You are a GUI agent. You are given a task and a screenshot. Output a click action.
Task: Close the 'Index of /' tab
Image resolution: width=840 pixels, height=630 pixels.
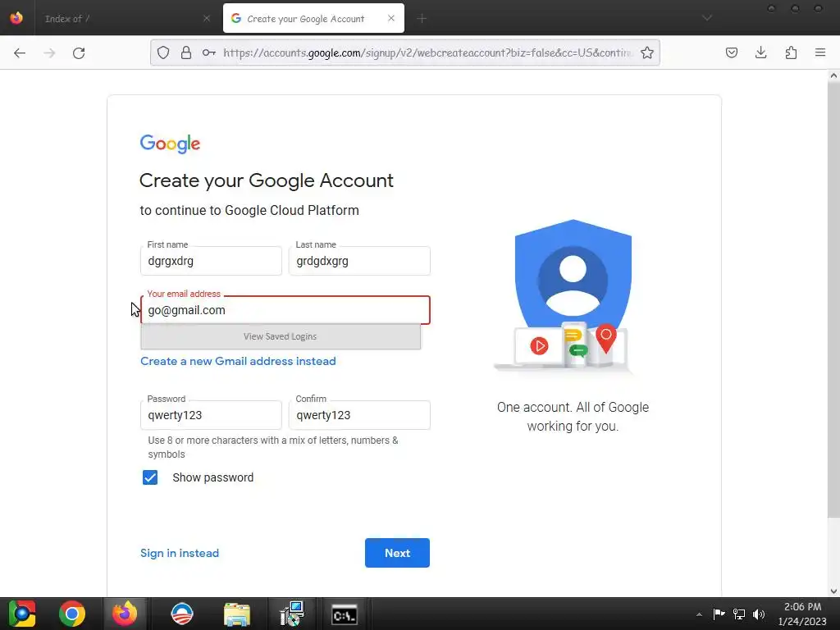click(x=207, y=19)
